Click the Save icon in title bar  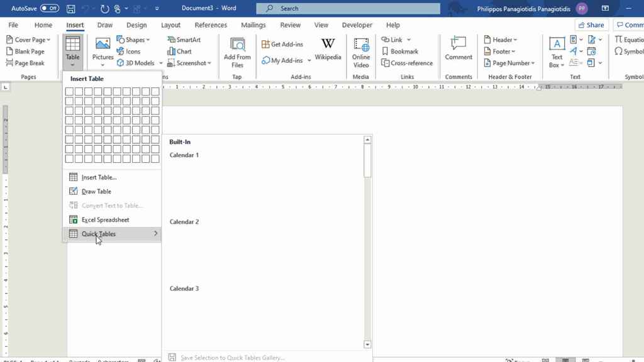point(70,9)
